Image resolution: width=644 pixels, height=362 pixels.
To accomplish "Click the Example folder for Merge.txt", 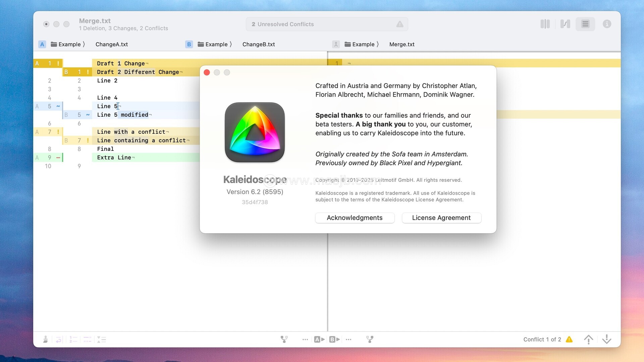I will [360, 44].
